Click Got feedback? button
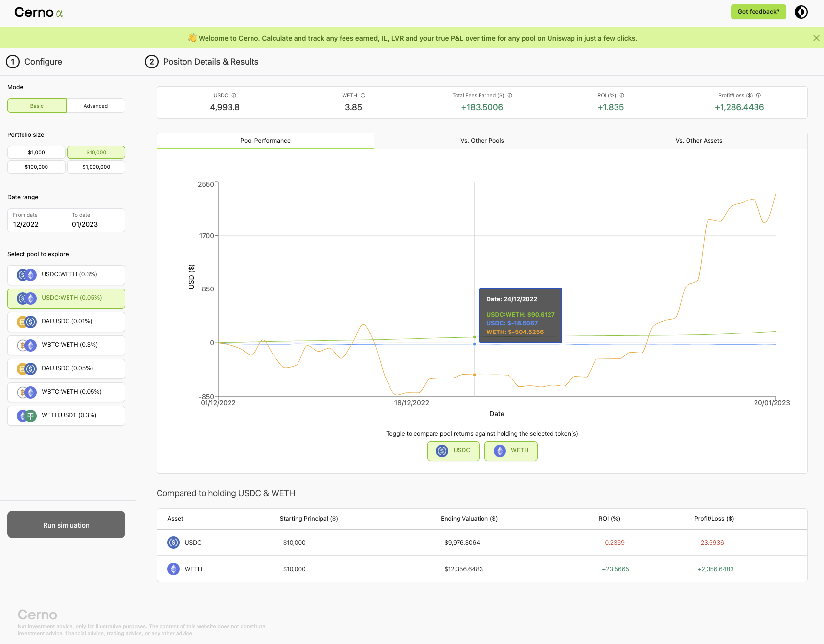 click(758, 12)
